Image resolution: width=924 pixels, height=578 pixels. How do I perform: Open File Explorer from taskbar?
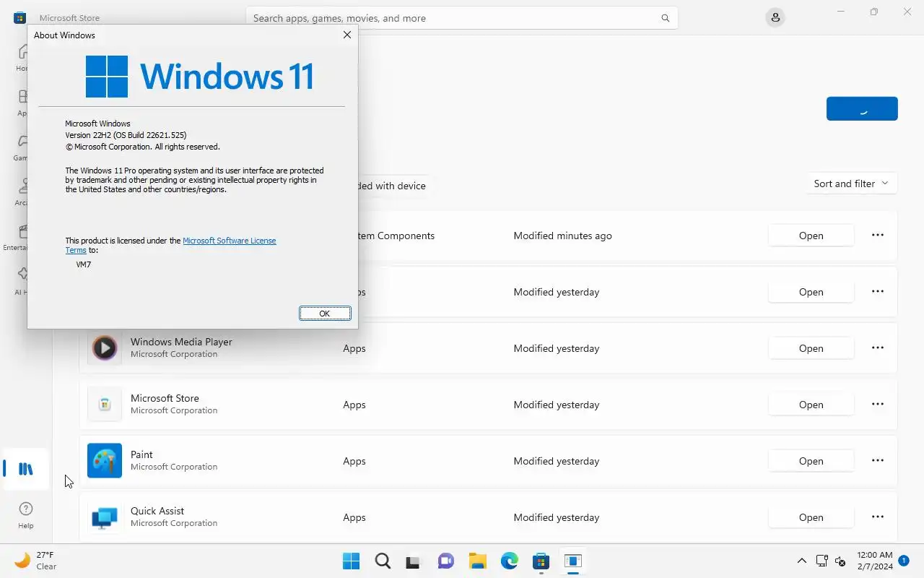478,561
